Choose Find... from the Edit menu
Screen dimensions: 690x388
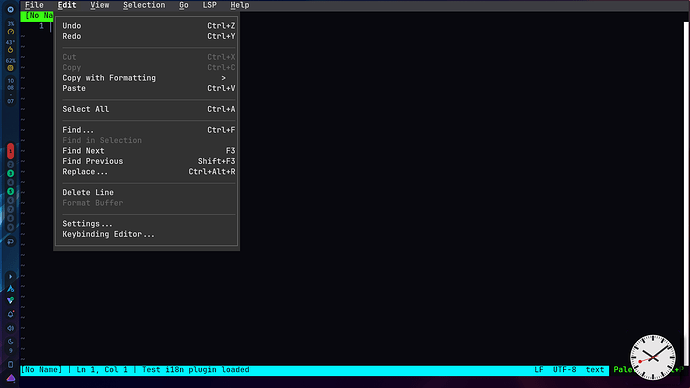coord(148,130)
